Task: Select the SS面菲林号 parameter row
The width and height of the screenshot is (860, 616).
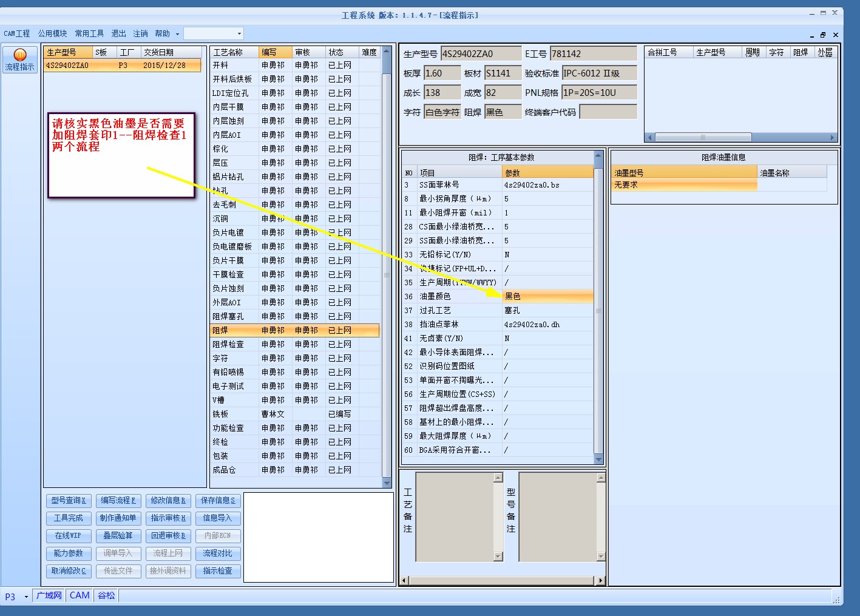Action: [x=498, y=184]
